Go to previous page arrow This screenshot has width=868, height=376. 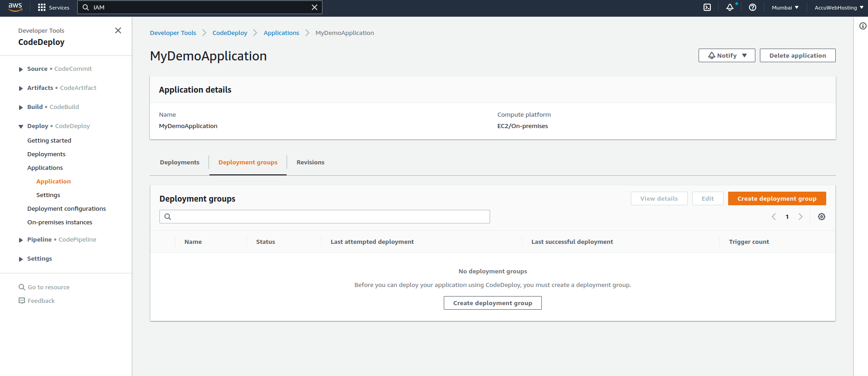coord(774,217)
